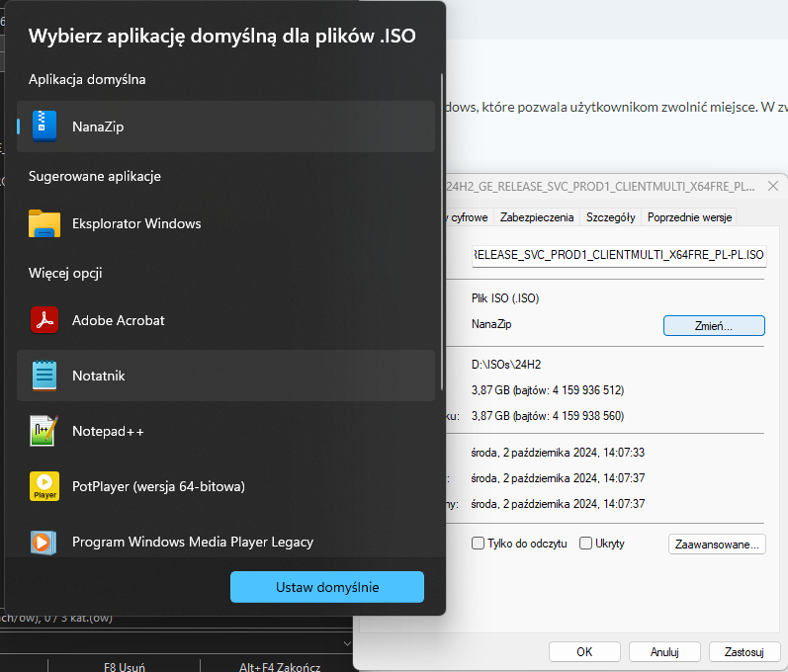Open the Zaawansowane... attributes dialog
The image size is (788, 672).
[717, 544]
